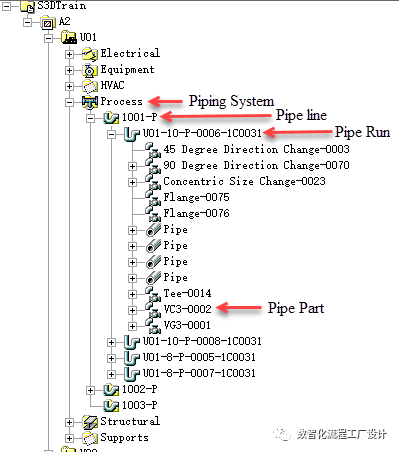This screenshot has height=452, width=399.
Task: Select '45 Degree Direction Change-0003' text
Action: [256, 149]
